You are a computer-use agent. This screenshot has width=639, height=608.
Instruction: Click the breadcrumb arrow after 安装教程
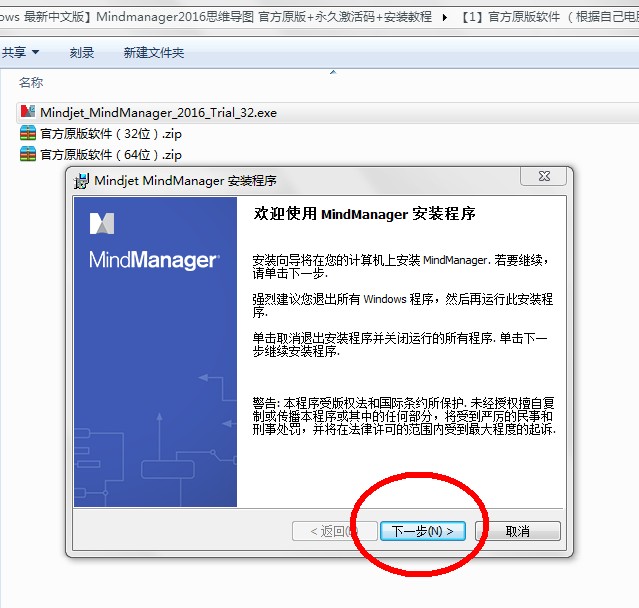coord(445,17)
